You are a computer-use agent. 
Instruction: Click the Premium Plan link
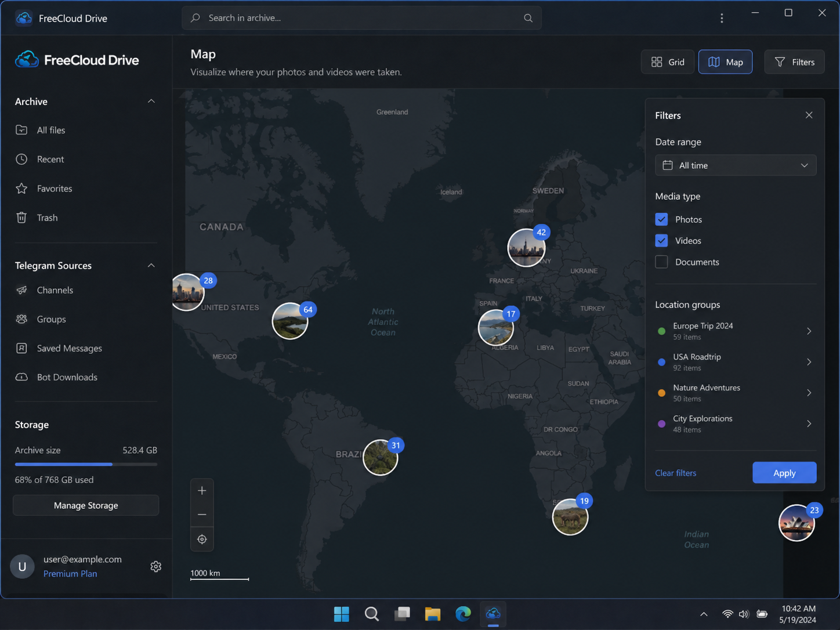coord(70,574)
